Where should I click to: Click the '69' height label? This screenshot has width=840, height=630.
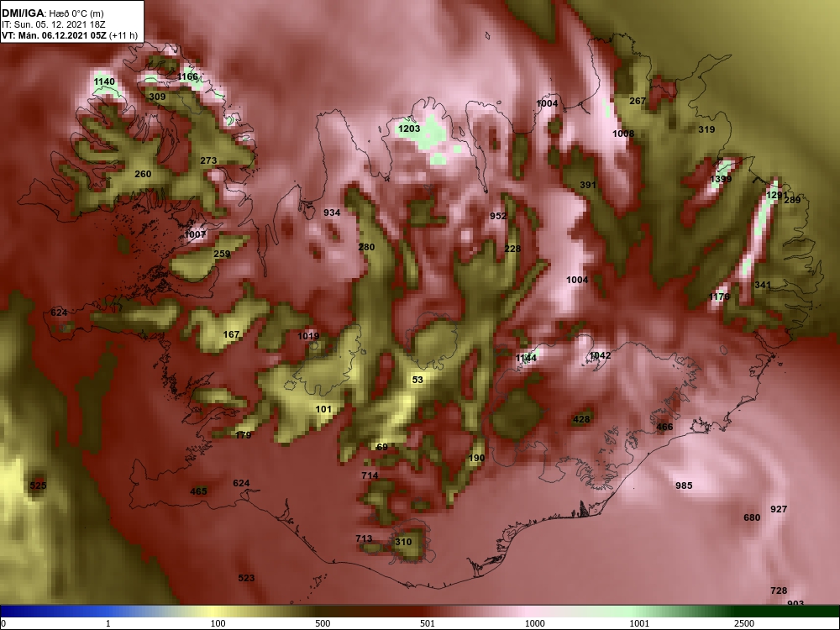pyautogui.click(x=382, y=448)
